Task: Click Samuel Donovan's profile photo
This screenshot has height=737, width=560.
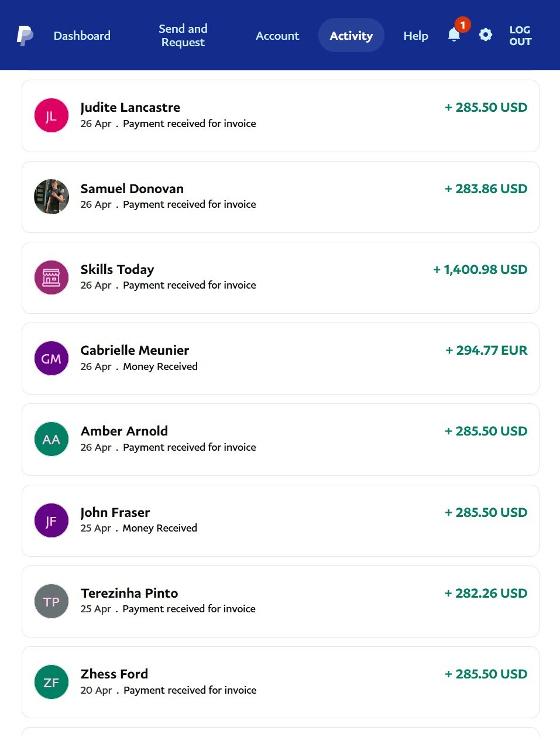Action: coord(51,197)
